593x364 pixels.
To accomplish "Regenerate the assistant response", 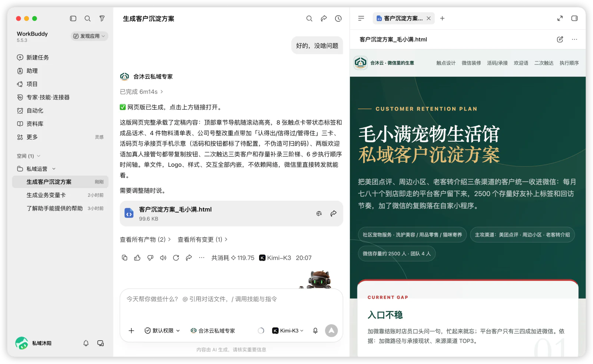I will (x=176, y=258).
